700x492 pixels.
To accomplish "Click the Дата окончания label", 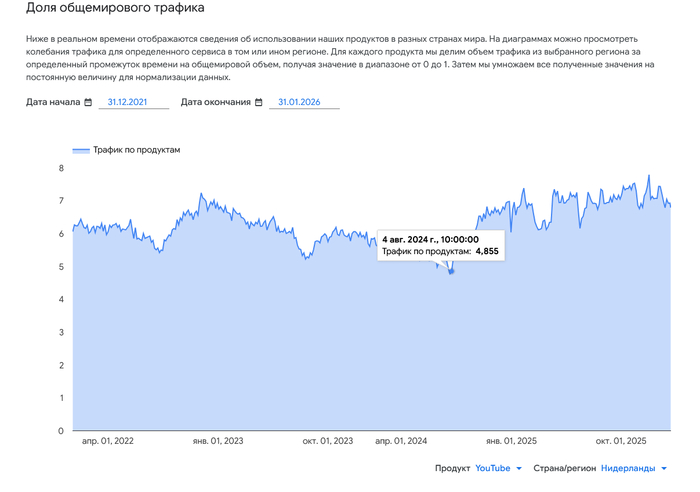I will pos(216,102).
